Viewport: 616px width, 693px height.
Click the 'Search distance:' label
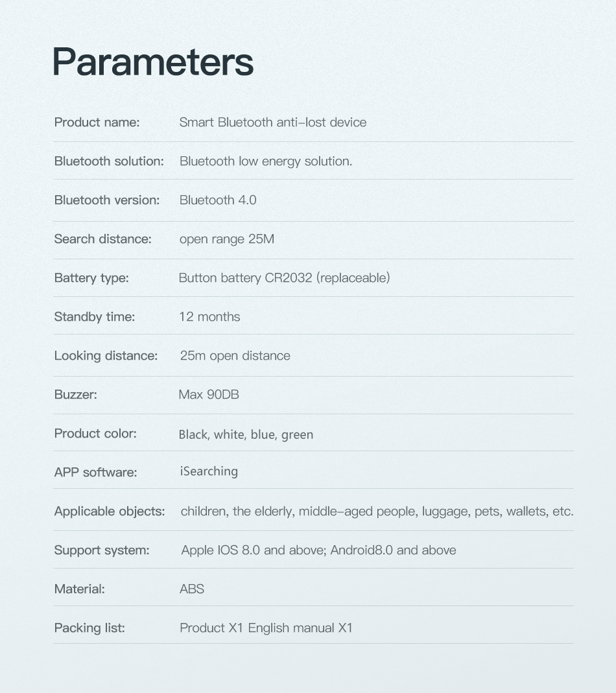coord(102,239)
